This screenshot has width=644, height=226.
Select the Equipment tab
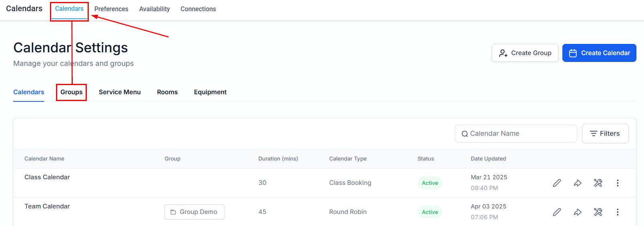click(x=210, y=92)
